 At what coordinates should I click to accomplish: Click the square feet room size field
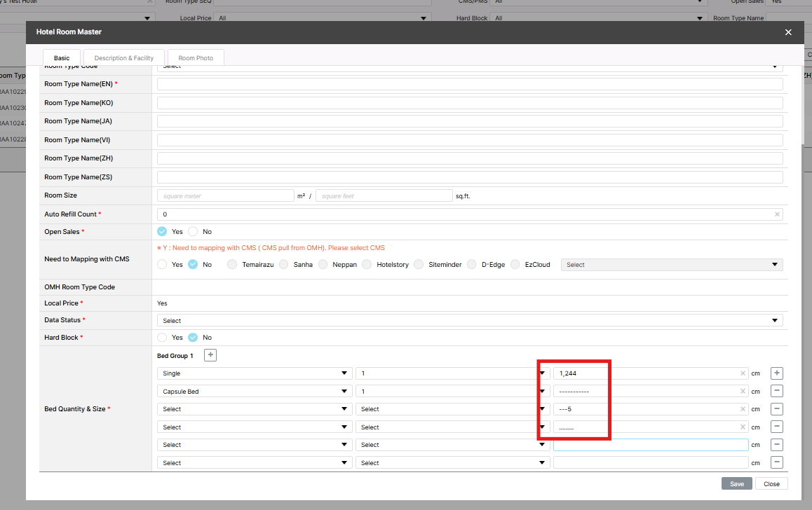[x=384, y=195]
